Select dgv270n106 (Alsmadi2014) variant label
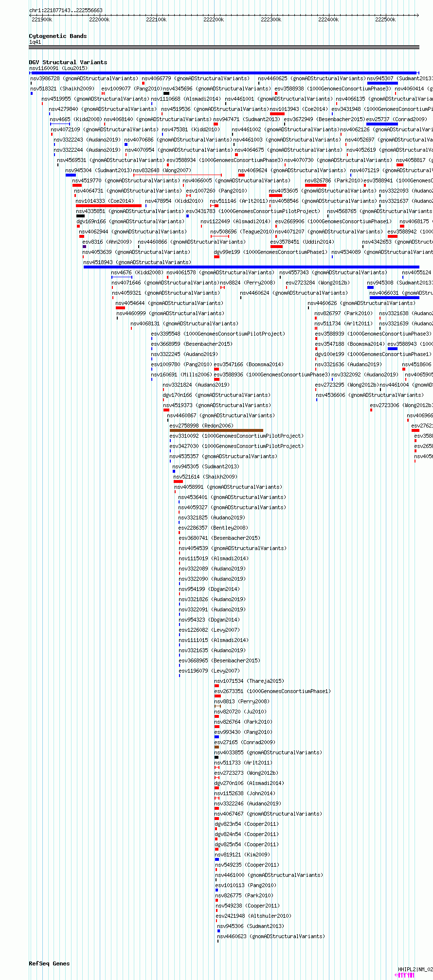 (x=249, y=783)
